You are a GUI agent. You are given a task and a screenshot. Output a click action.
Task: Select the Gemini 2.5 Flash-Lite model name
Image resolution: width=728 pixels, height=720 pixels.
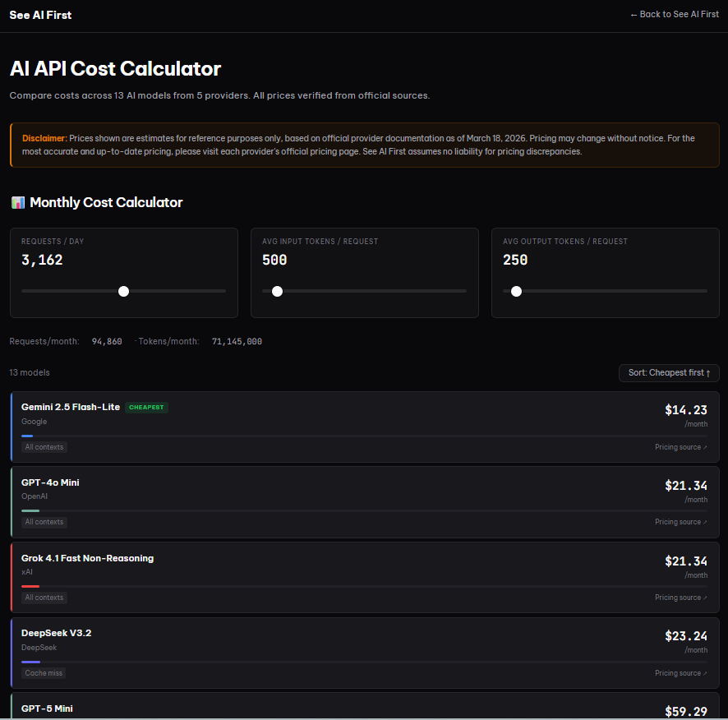click(71, 407)
